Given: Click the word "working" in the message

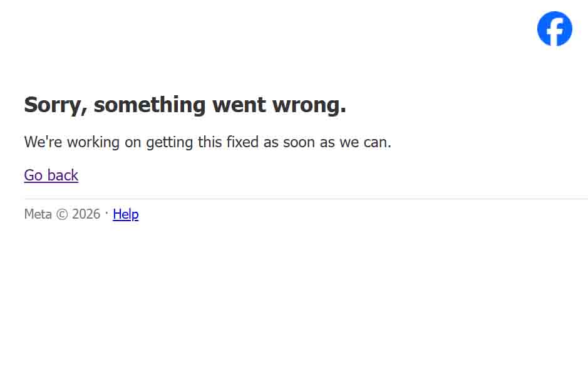Looking at the screenshot, I should 93,143.
